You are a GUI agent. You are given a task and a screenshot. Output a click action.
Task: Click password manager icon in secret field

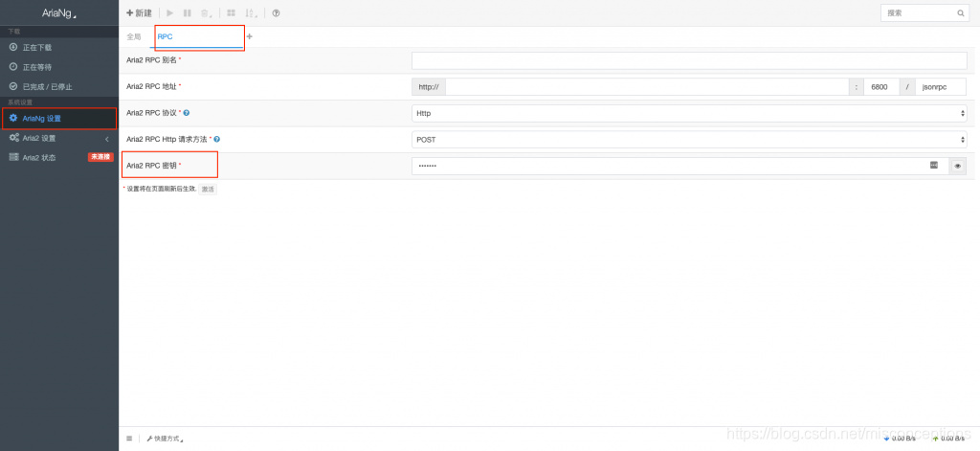(934, 165)
